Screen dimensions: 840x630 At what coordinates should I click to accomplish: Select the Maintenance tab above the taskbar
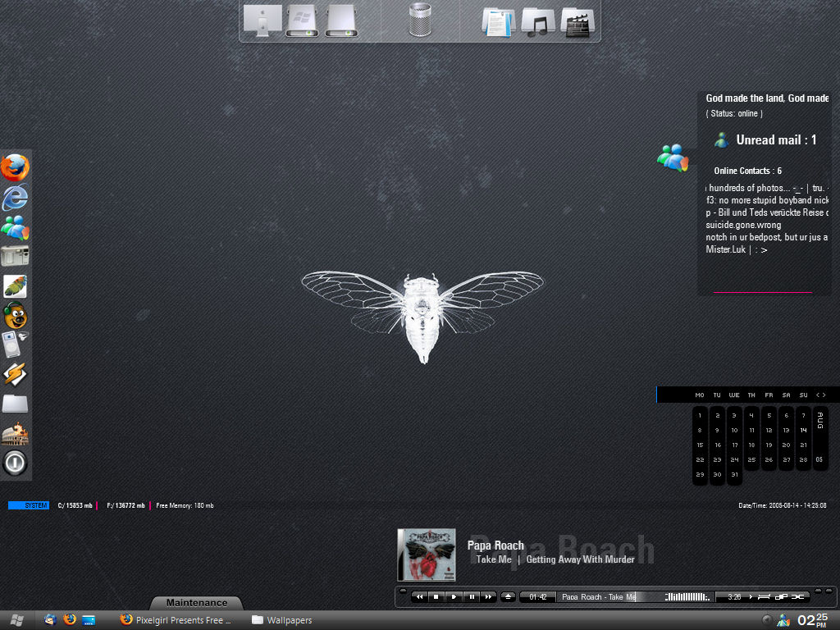click(x=196, y=601)
